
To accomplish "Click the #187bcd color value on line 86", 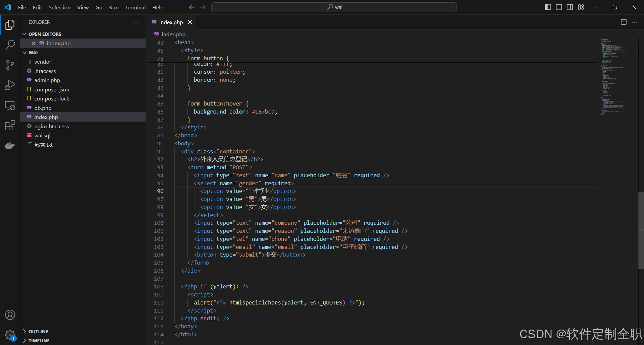I will (x=263, y=112).
